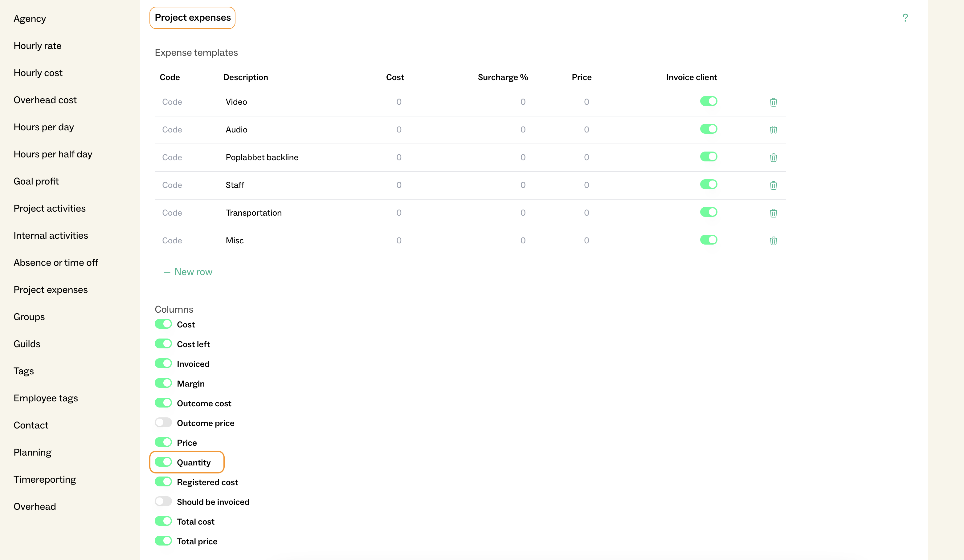The width and height of the screenshot is (964, 560).
Task: Open Absence or time off settings
Action: coord(56,263)
